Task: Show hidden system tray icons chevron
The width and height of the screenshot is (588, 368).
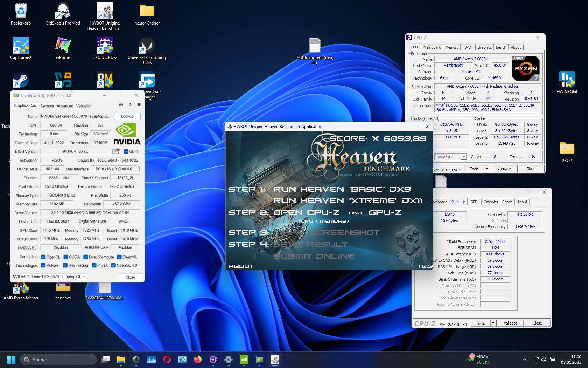Action: pos(524,360)
